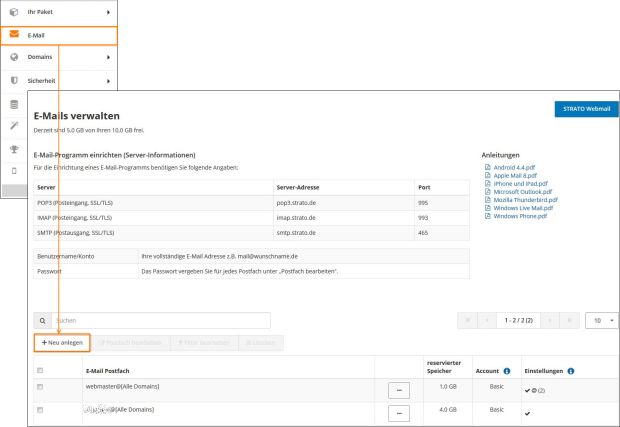
Task: Click the E-Mail Postfach column header
Action: (x=108, y=371)
